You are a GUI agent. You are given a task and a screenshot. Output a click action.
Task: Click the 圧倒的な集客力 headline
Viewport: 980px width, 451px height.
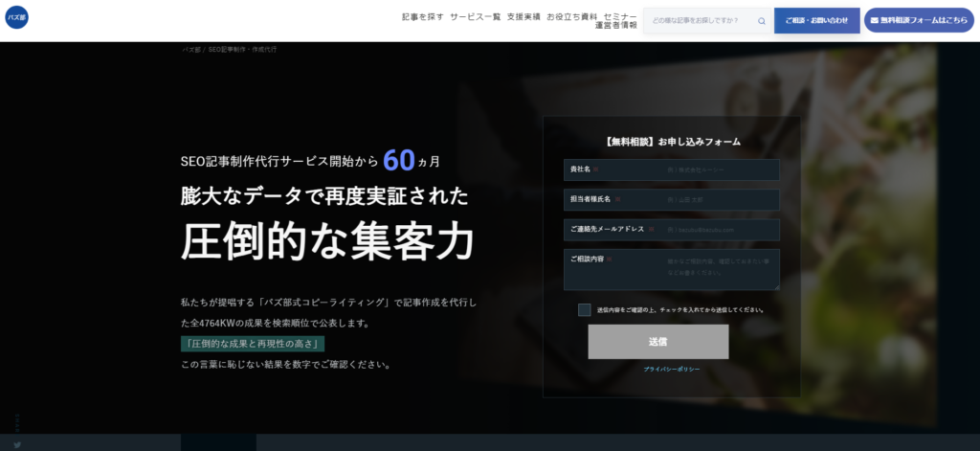click(327, 241)
